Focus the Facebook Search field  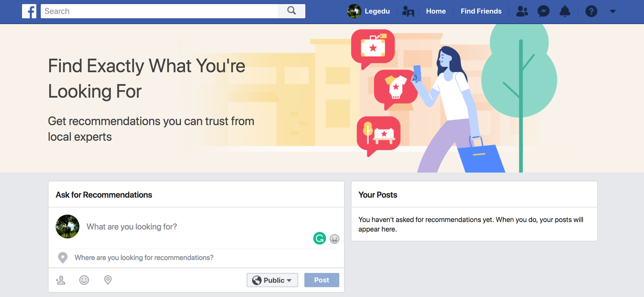tap(159, 11)
